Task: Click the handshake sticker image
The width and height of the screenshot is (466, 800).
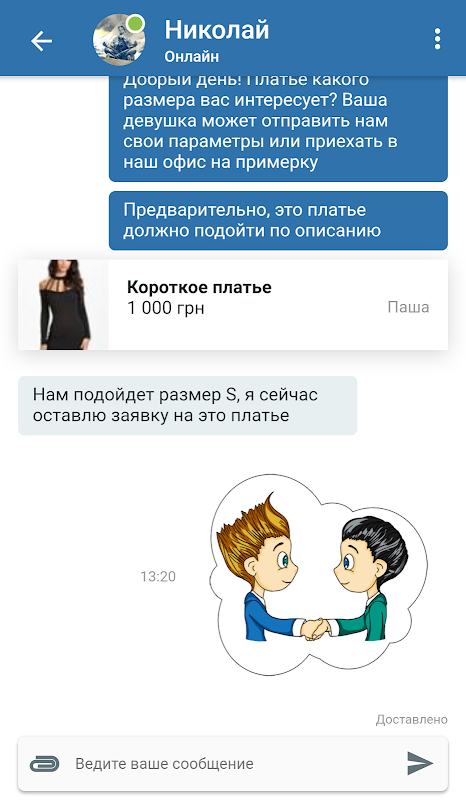Action: [319, 575]
